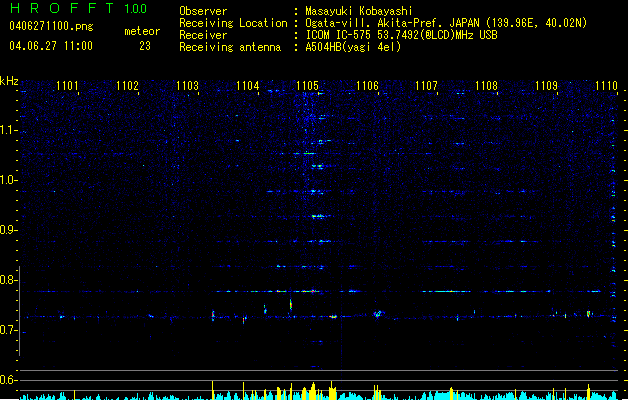Click the 1.0 frequency axis label
The width and height of the screenshot is (629, 400).
coord(8,180)
